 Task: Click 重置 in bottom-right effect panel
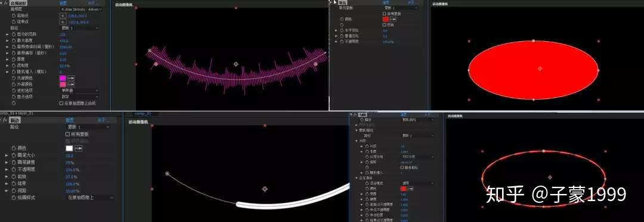[404, 115]
